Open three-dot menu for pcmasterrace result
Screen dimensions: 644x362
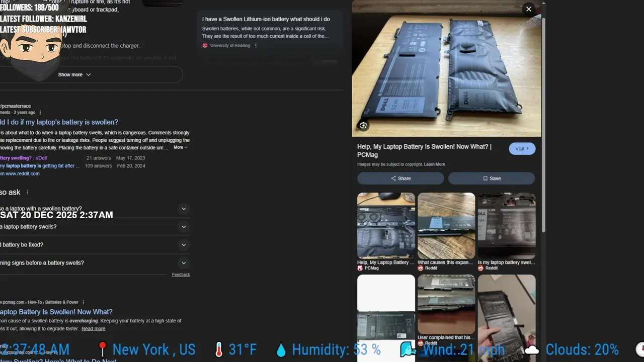[x=40, y=113]
